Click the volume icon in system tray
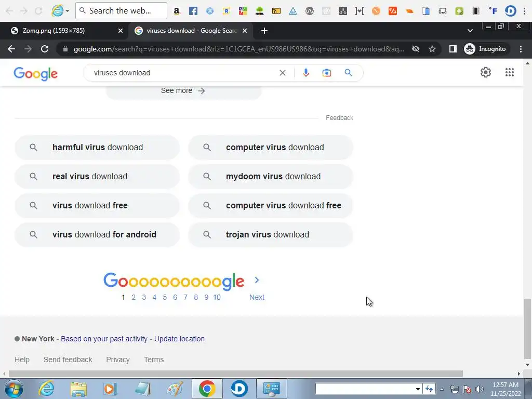 (x=480, y=389)
